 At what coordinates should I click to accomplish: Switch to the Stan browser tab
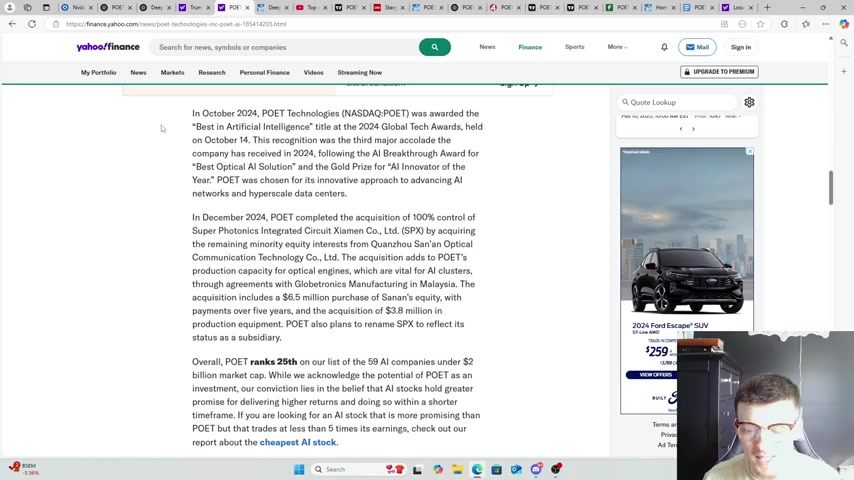[388, 8]
